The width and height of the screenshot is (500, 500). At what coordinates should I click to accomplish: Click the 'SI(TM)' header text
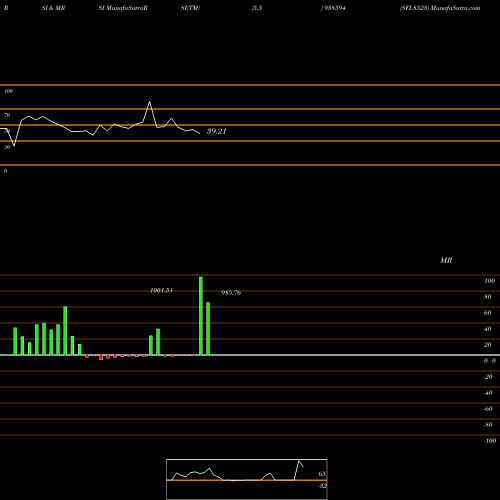pyautogui.click(x=190, y=8)
